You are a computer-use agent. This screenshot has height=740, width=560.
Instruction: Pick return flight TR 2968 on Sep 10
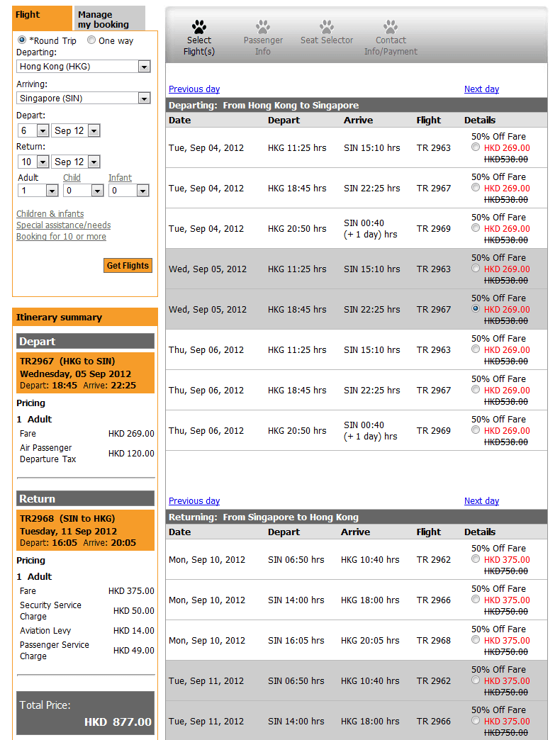[x=476, y=640]
